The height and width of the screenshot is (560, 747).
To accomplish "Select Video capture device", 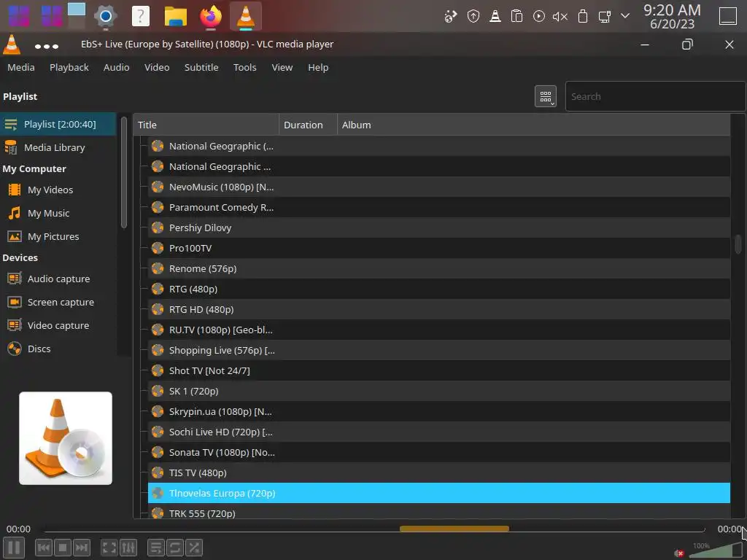I will 58,326.
